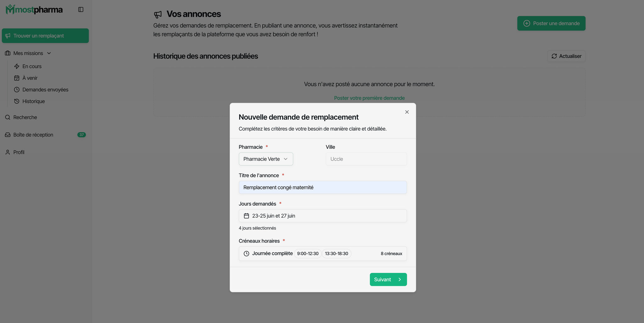
Task: Click the calendar icon beside À venir
Action: (17, 78)
